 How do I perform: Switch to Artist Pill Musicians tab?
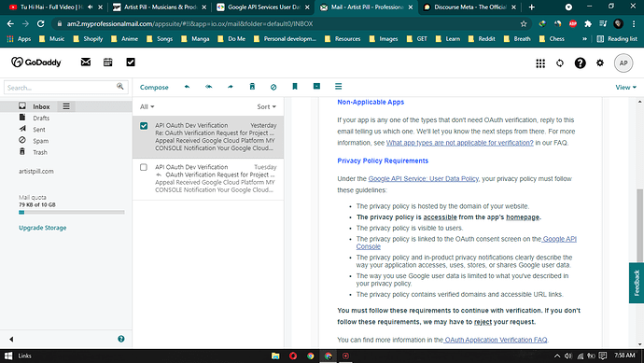pos(160,7)
